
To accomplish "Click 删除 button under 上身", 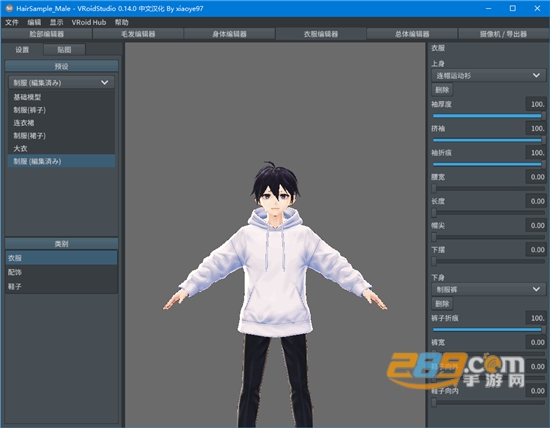I will [442, 90].
